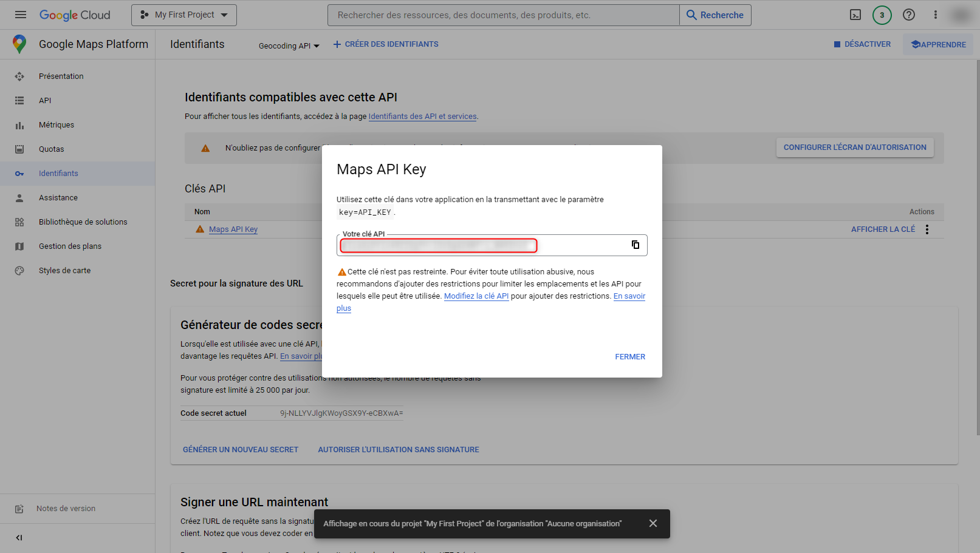This screenshot has height=553, width=980.
Task: Open the Geocoding API dropdown
Action: [289, 46]
